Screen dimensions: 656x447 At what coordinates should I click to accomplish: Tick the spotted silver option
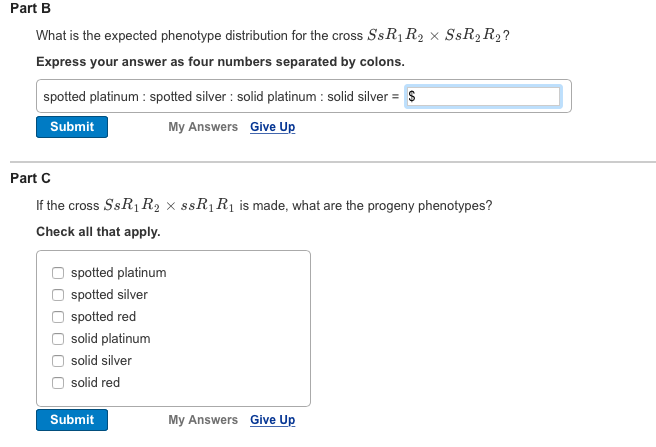(59, 295)
